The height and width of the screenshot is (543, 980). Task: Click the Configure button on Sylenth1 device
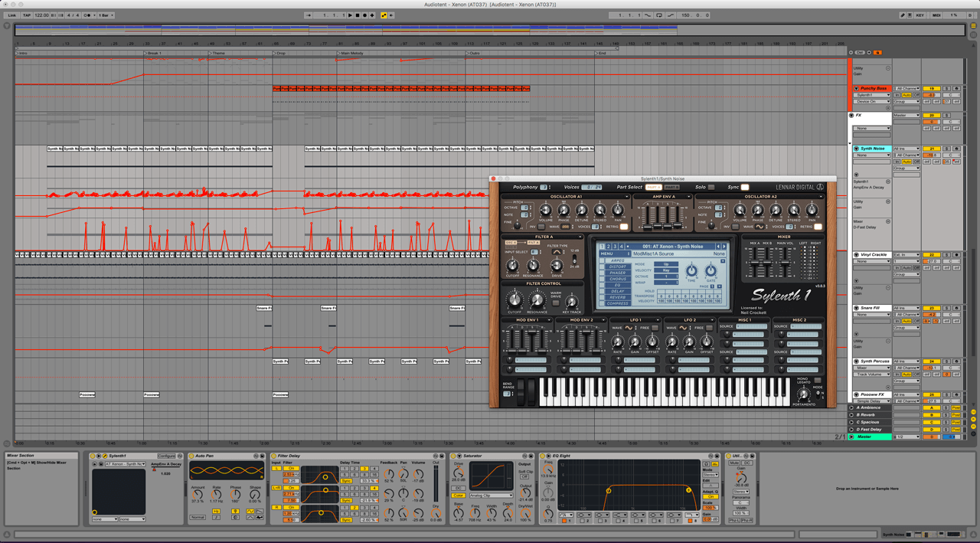[x=166, y=456]
